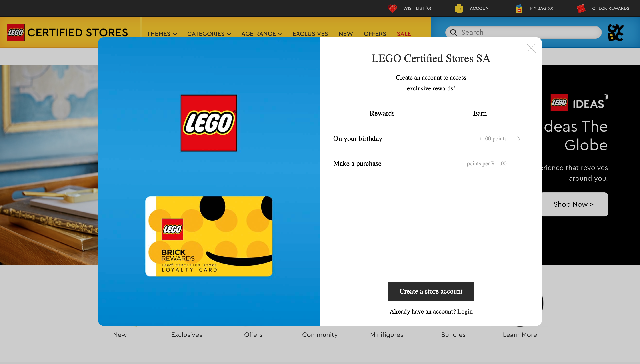The image size is (640, 364).
Task: Click the Learn More category label
Action: [520, 335]
